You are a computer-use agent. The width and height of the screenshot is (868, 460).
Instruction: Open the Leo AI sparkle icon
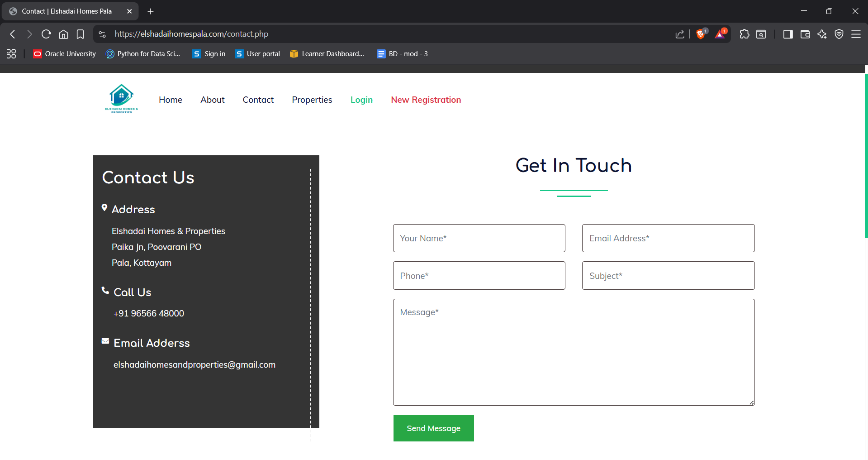tap(822, 34)
